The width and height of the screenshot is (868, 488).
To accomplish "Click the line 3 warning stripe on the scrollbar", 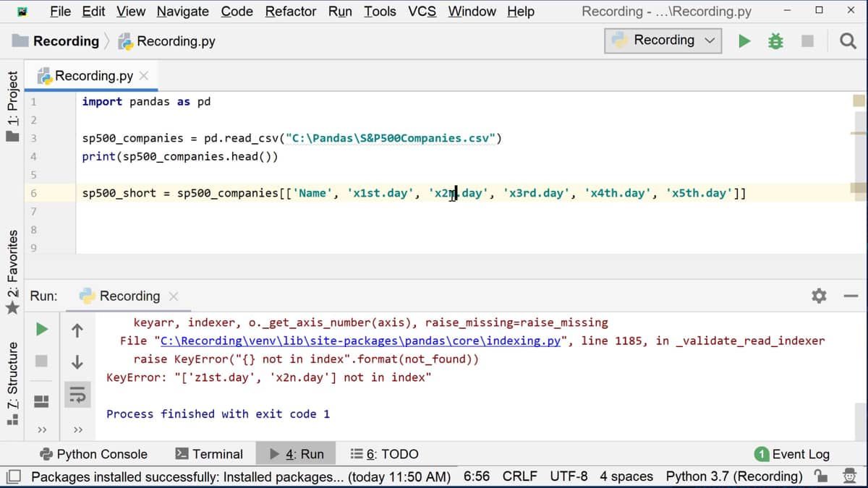I will point(859,133).
